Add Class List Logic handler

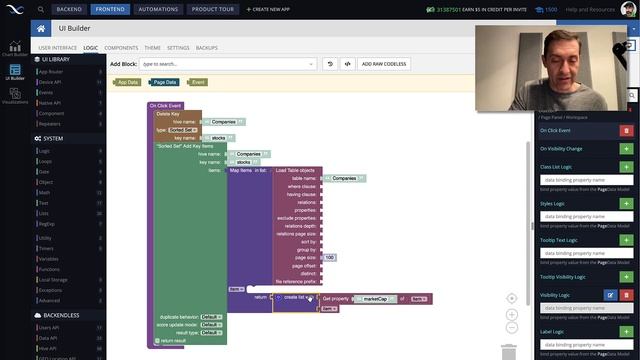[x=627, y=167]
